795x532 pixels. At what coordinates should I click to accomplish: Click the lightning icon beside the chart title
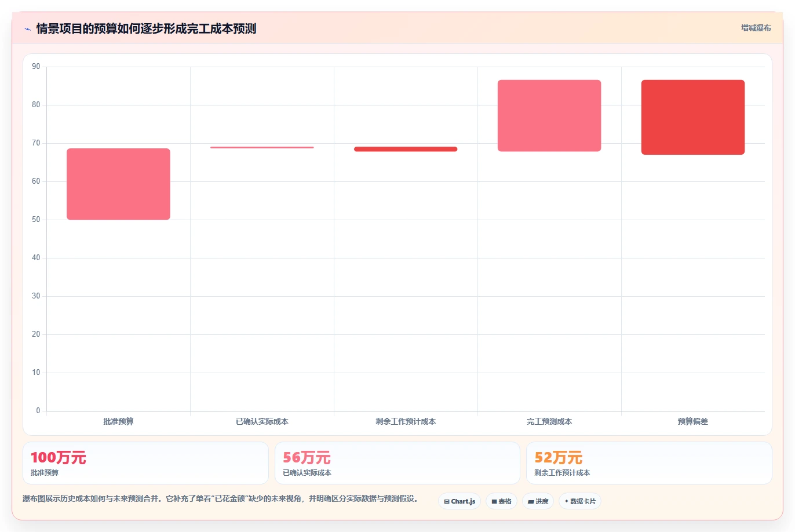pyautogui.click(x=27, y=29)
